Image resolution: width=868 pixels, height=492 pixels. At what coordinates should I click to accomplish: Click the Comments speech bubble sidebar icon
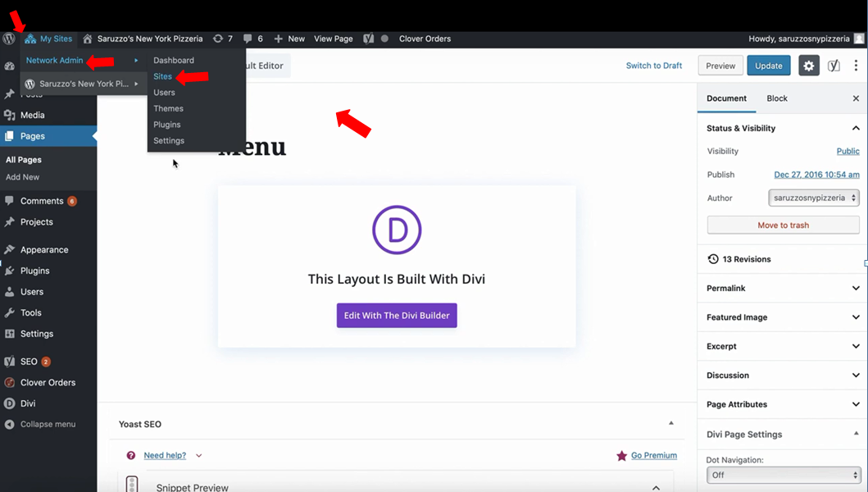[x=9, y=201]
